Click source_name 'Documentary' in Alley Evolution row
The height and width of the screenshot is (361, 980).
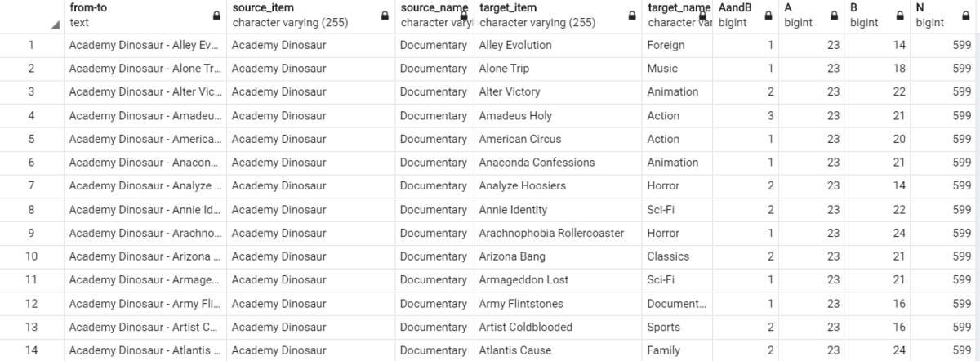tap(435, 45)
